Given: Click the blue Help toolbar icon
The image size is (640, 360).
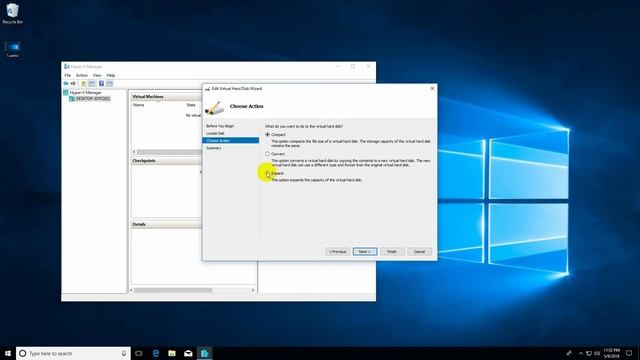Looking at the screenshot, I should pyautogui.click(x=101, y=83).
